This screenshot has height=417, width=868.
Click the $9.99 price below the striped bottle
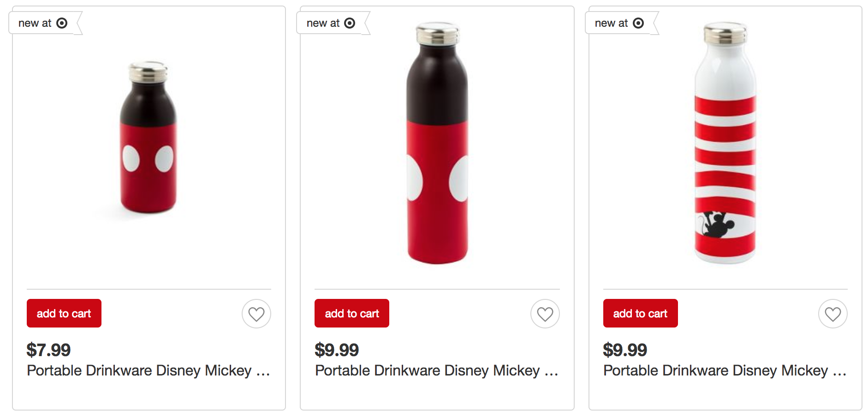tap(625, 350)
